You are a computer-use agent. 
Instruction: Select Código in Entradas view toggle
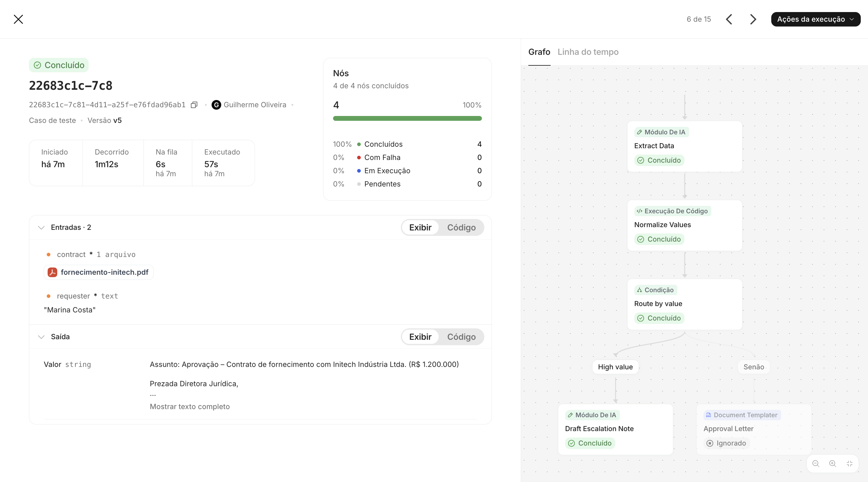click(461, 227)
